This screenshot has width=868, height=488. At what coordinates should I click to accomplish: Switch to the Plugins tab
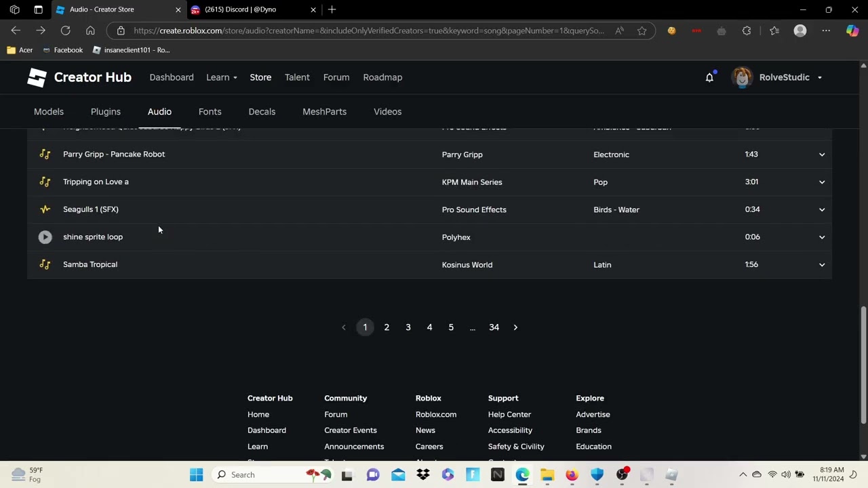point(106,112)
